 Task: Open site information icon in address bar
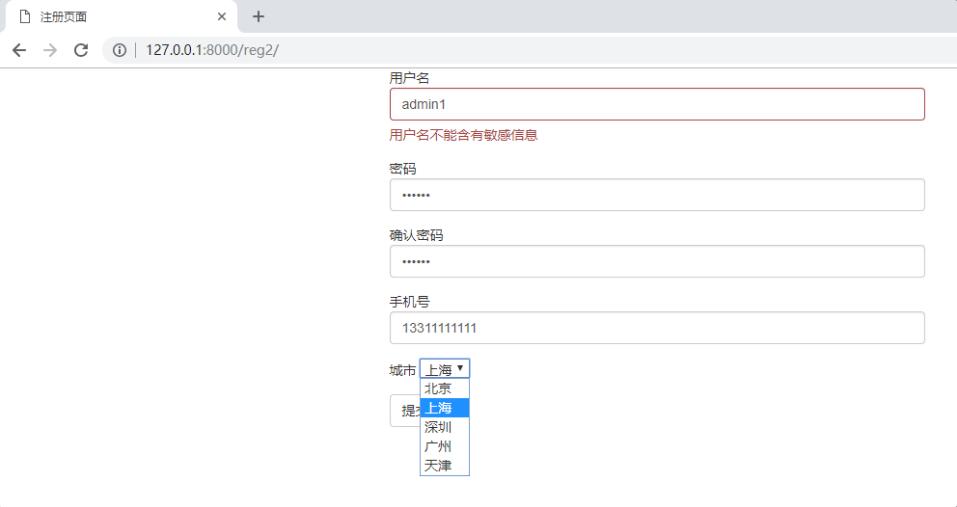[120, 50]
